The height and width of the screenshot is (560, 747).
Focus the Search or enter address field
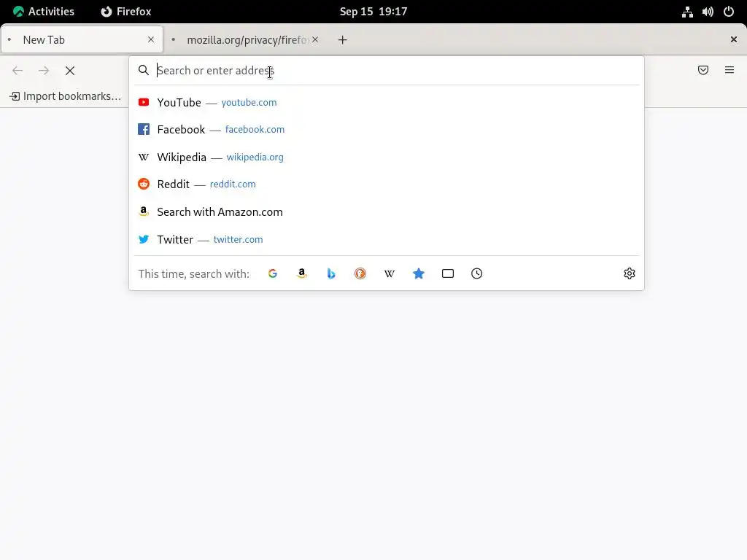point(396,71)
